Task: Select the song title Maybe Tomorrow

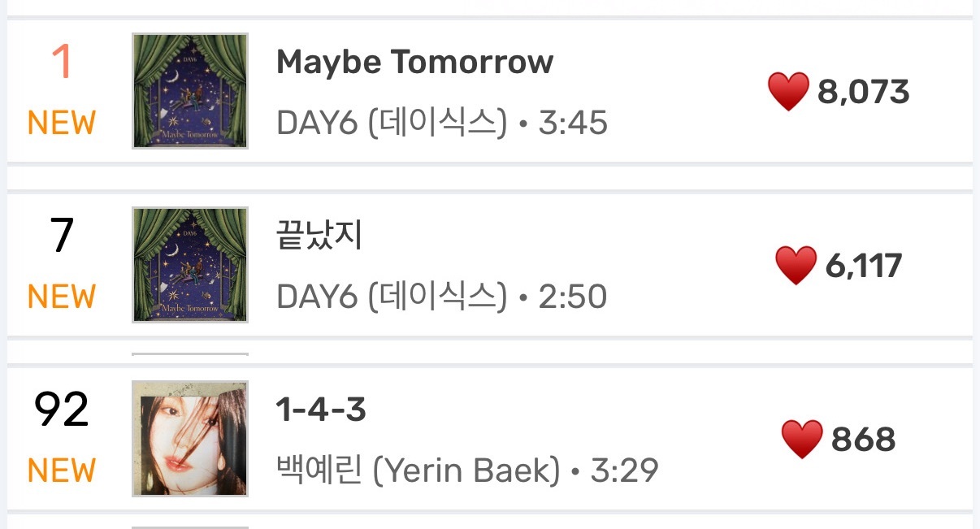Action: pos(415,62)
